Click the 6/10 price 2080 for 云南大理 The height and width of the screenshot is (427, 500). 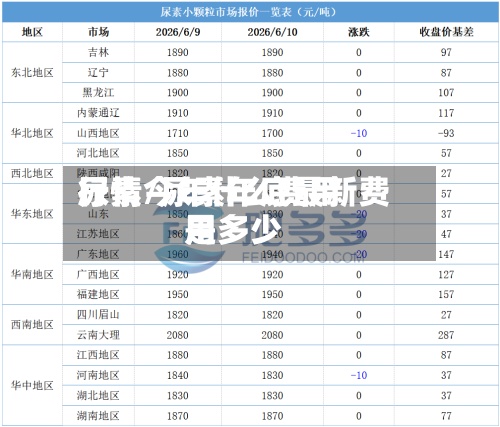coord(272,335)
